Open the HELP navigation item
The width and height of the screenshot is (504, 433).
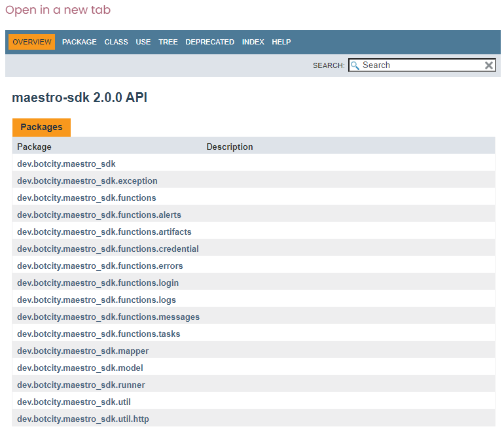[281, 42]
